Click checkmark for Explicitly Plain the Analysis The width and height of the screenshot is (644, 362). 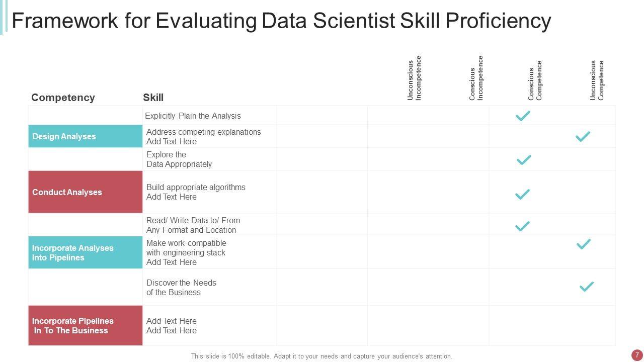523,116
